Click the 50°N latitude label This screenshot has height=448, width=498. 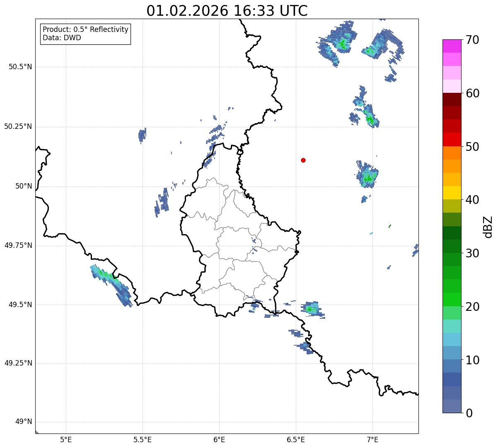(24, 186)
